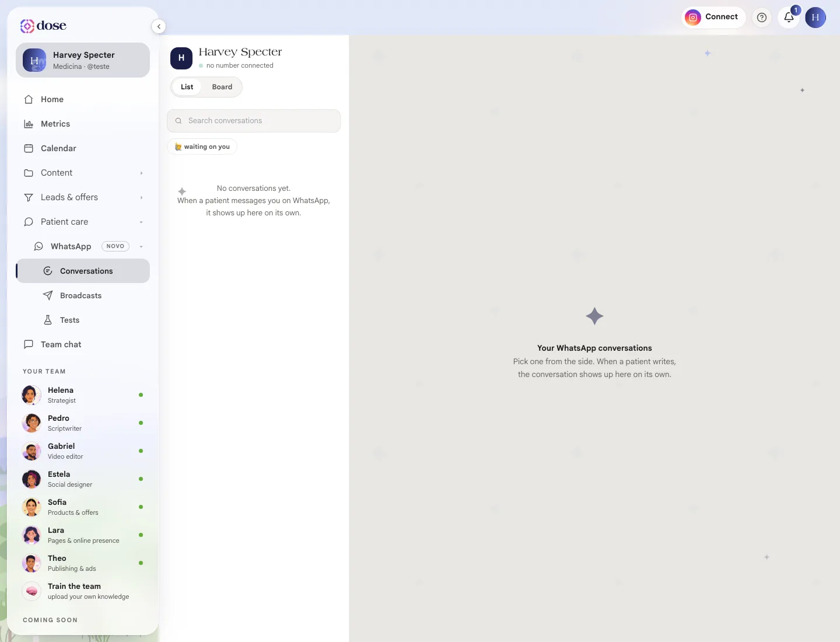
Task: Click the Metrics label in sidebar
Action: (55, 124)
